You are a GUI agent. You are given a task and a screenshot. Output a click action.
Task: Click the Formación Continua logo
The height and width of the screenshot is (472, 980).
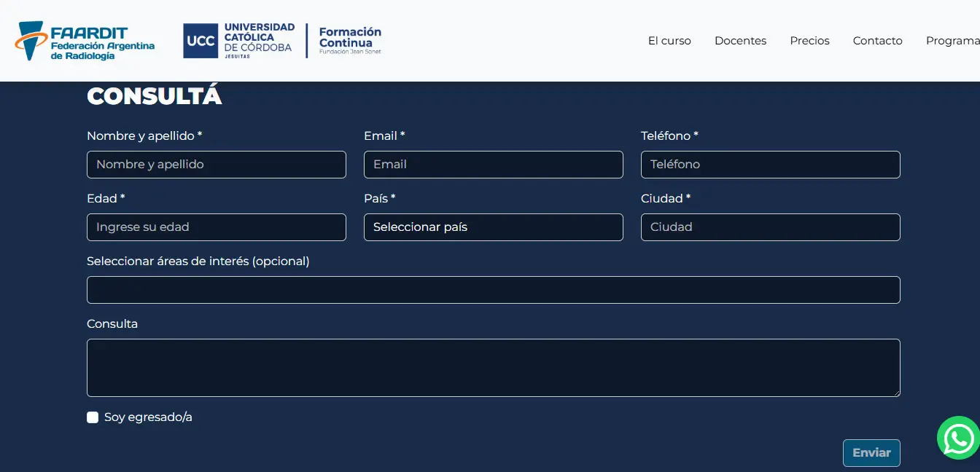pyautogui.click(x=350, y=41)
